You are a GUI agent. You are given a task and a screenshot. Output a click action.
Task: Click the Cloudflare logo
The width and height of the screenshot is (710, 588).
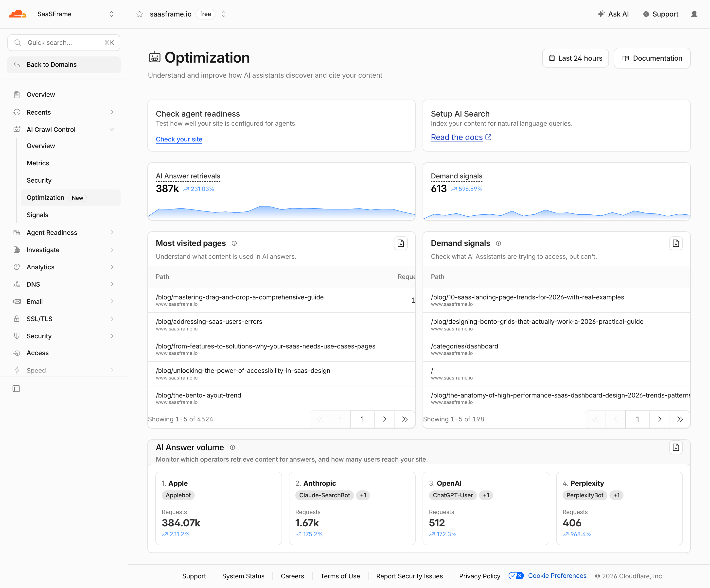click(x=18, y=14)
